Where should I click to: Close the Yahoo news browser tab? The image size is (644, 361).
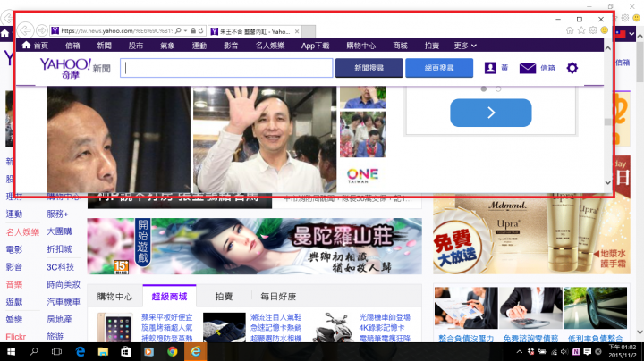tap(297, 31)
